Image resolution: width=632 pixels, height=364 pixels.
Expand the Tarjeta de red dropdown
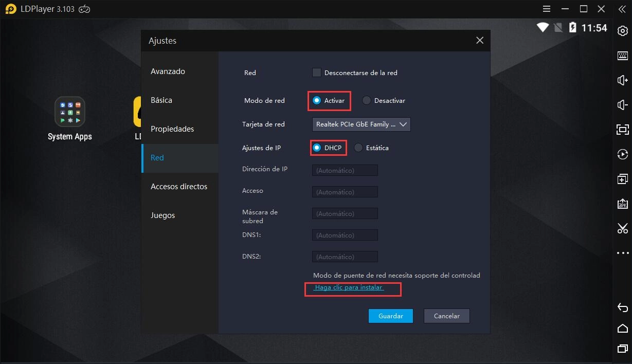pos(361,124)
